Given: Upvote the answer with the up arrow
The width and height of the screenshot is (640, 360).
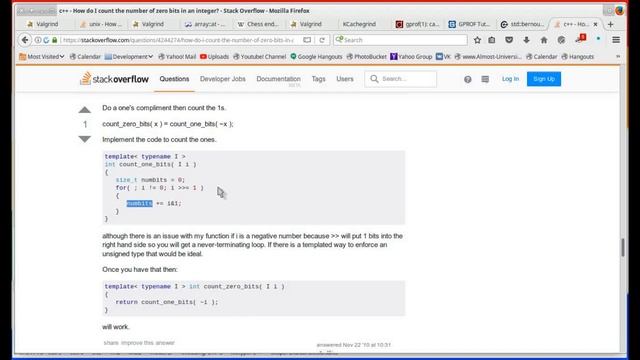Looking at the screenshot, I should (84, 110).
